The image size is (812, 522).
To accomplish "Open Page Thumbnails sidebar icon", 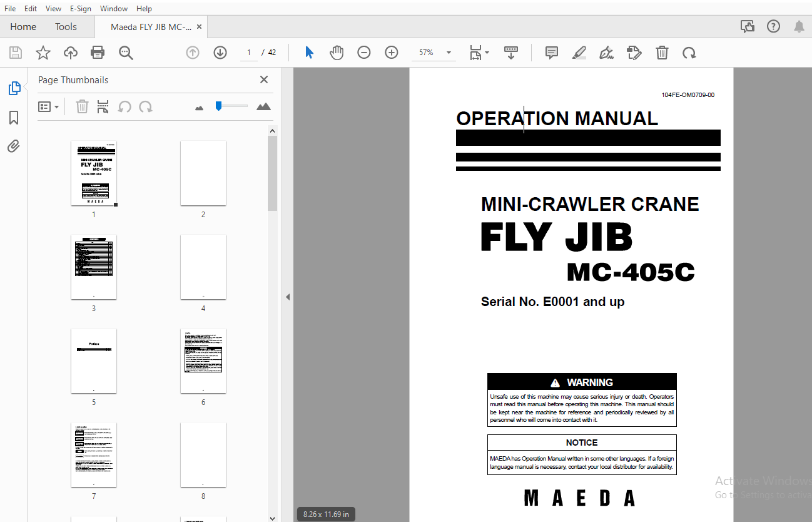I will coord(14,88).
